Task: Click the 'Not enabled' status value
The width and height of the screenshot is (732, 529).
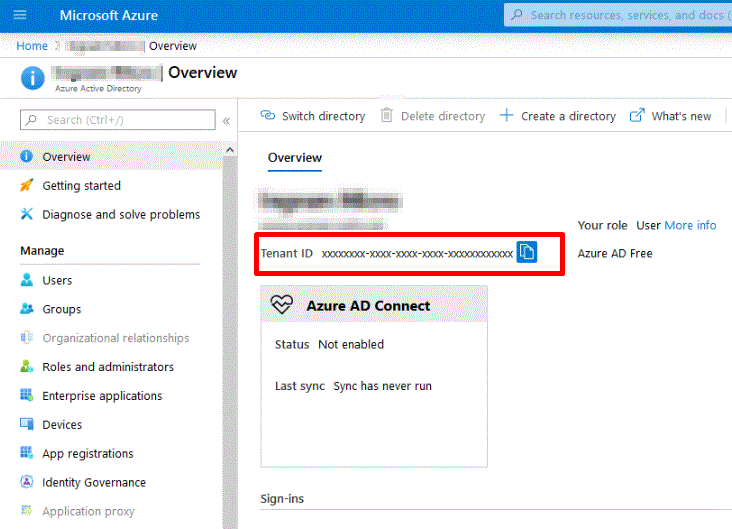Action: coord(351,345)
